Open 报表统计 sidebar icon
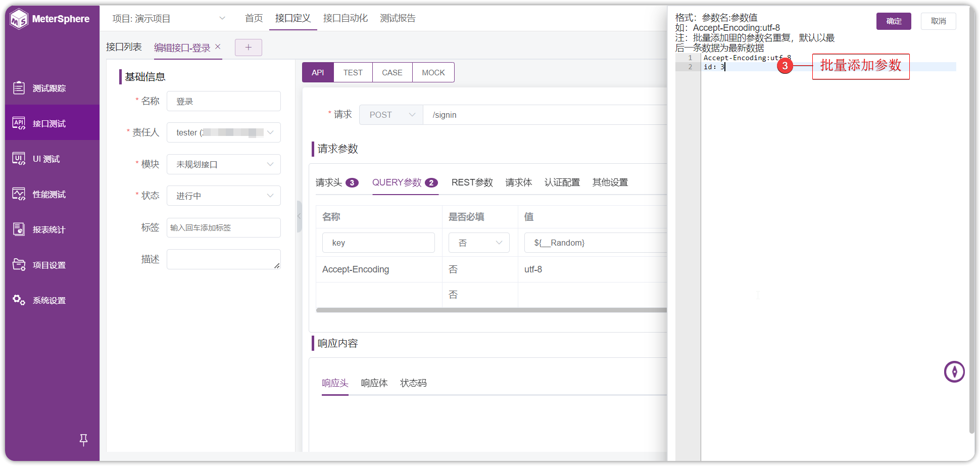980x466 pixels. tap(19, 229)
